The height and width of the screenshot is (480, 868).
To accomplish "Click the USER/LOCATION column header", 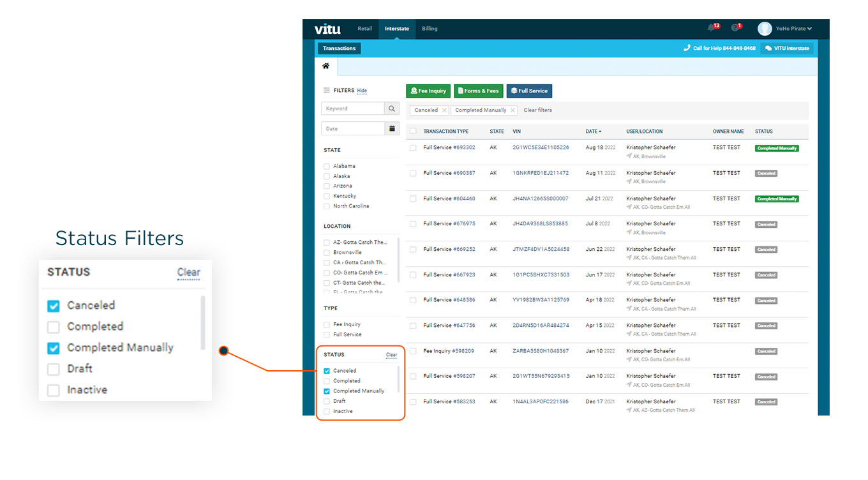I will (x=644, y=131).
